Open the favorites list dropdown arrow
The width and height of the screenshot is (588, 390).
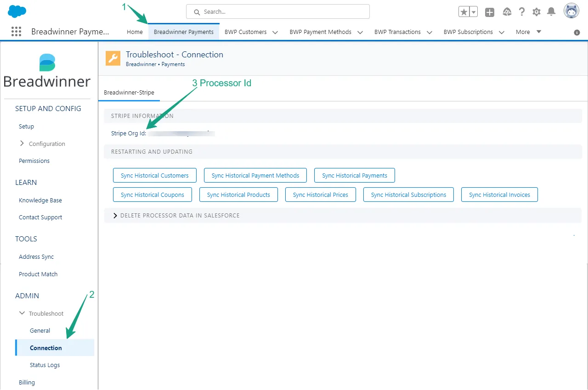(x=474, y=12)
